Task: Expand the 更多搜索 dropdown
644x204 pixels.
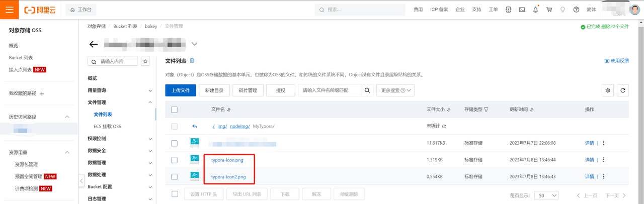Action: tap(395, 90)
